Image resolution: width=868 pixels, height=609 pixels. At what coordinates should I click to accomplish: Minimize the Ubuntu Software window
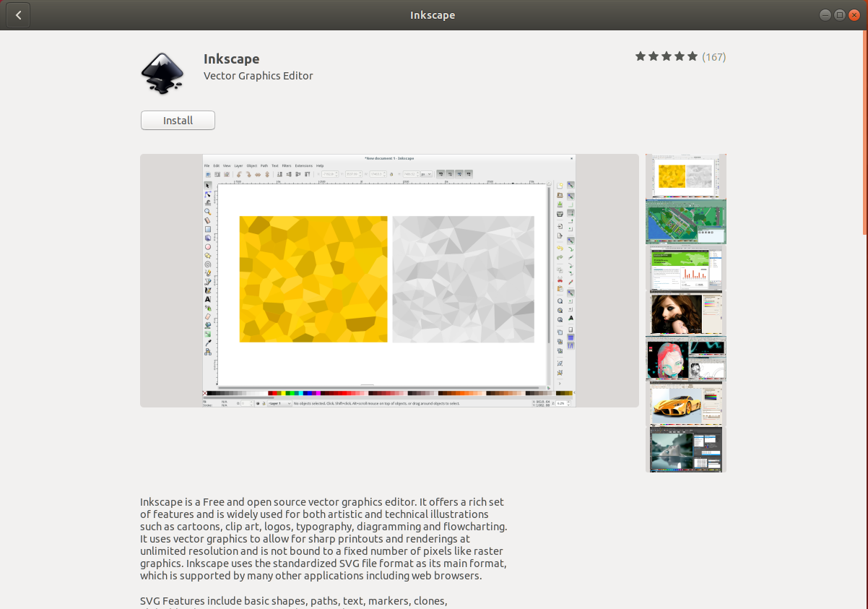pyautogui.click(x=825, y=15)
